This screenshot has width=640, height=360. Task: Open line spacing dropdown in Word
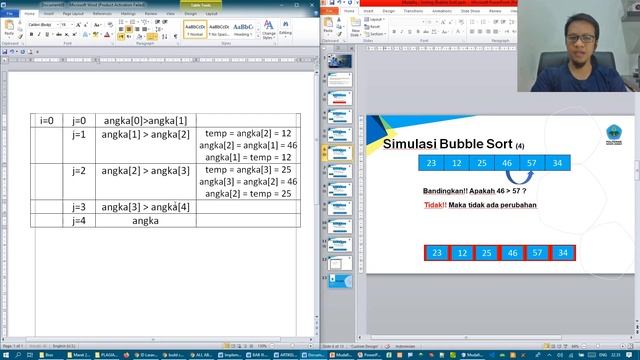(x=159, y=29)
